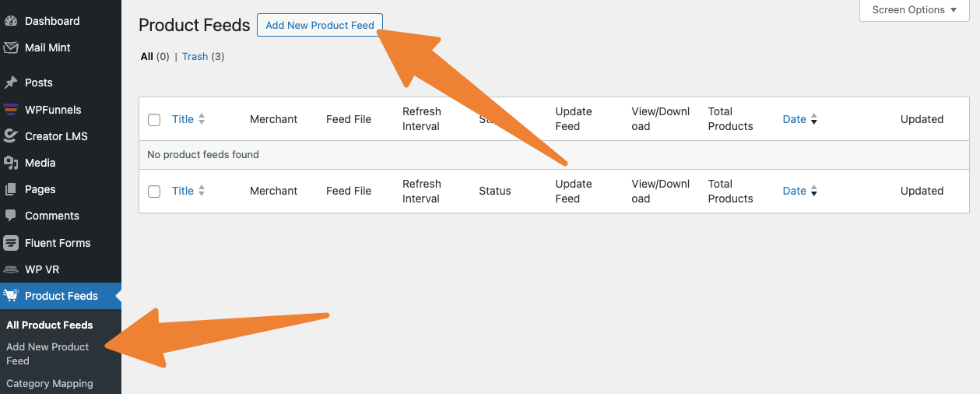Image resolution: width=980 pixels, height=394 pixels.
Task: Open the Pages menu item
Action: pyautogui.click(x=40, y=189)
